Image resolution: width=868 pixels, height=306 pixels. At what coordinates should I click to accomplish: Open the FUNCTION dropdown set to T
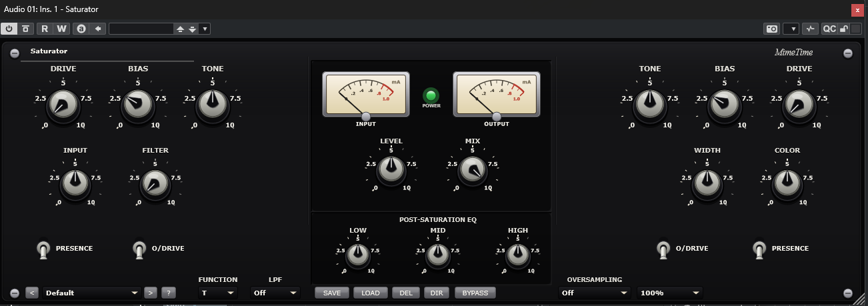pos(218,292)
